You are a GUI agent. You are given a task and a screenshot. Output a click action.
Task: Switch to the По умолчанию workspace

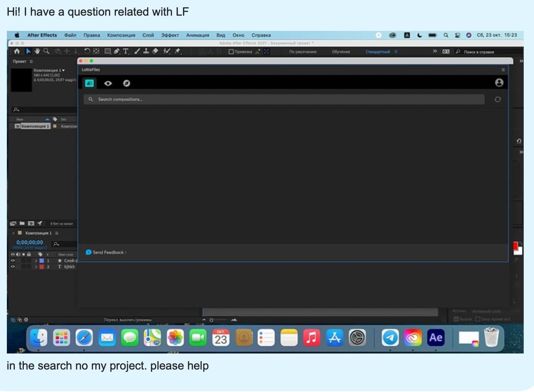(x=303, y=52)
